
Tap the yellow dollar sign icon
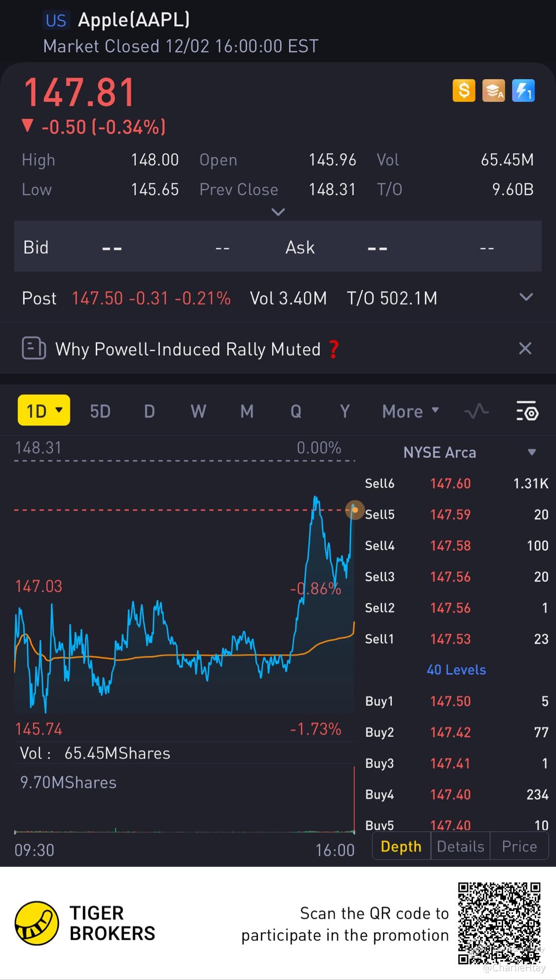[x=464, y=91]
